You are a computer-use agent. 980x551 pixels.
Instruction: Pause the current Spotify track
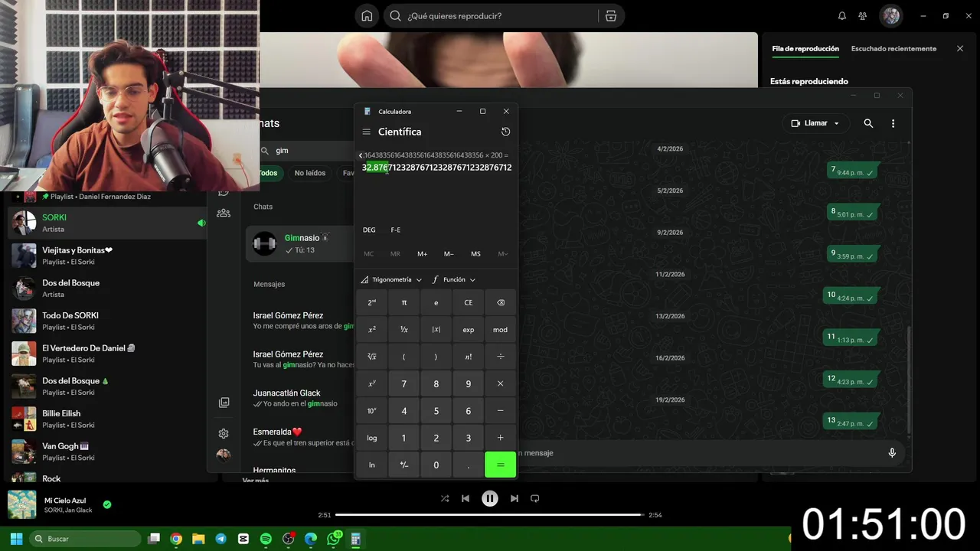(490, 498)
